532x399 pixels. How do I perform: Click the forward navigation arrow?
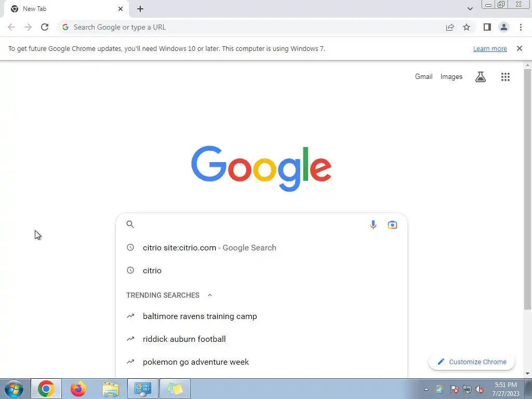(x=28, y=27)
